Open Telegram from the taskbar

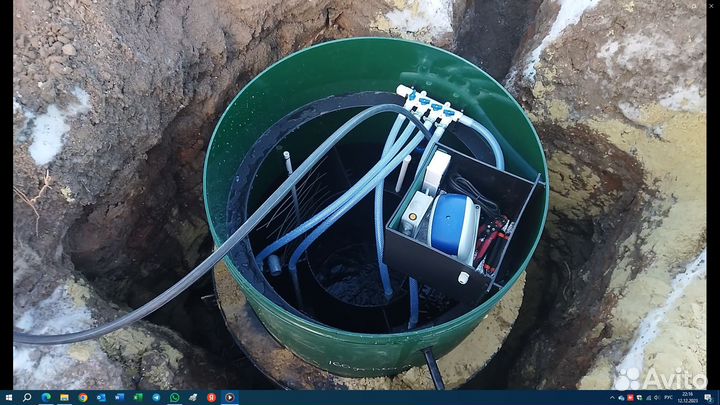click(156, 397)
